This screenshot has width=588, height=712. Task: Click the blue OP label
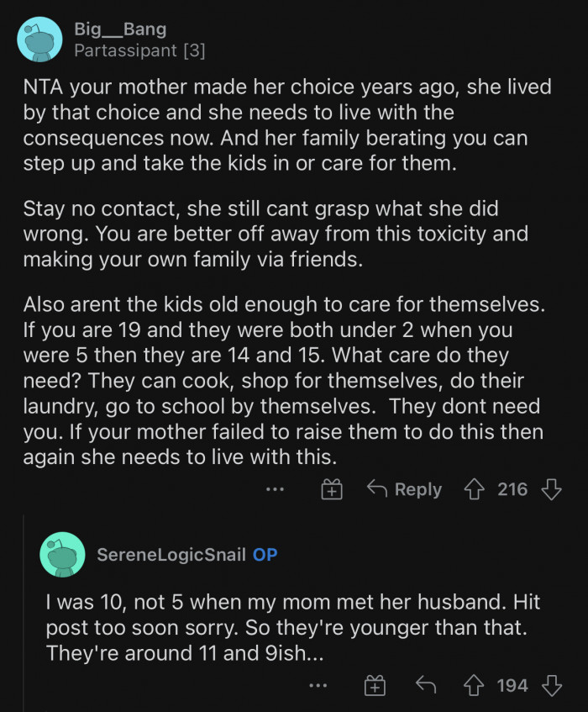265,555
